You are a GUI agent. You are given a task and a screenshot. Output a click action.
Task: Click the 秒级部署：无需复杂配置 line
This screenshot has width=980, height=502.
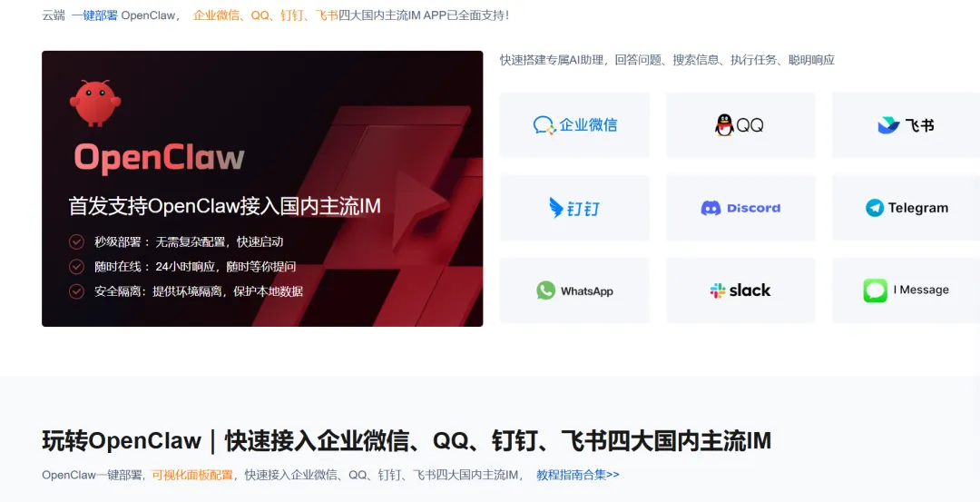190,242
